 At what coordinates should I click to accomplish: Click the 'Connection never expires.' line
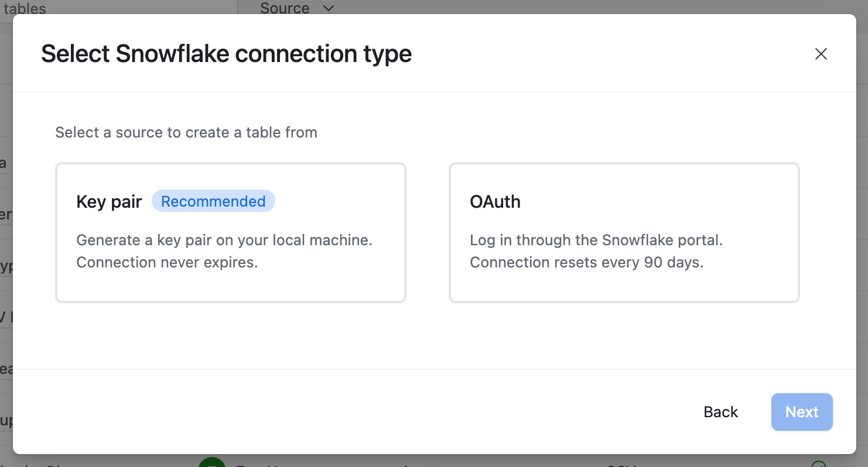[167, 263]
